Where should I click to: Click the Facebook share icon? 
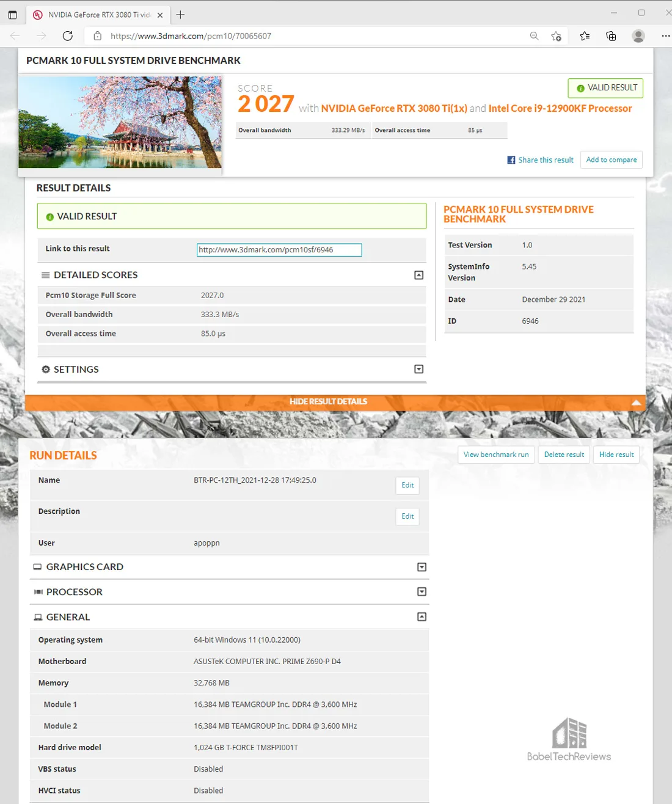[511, 160]
